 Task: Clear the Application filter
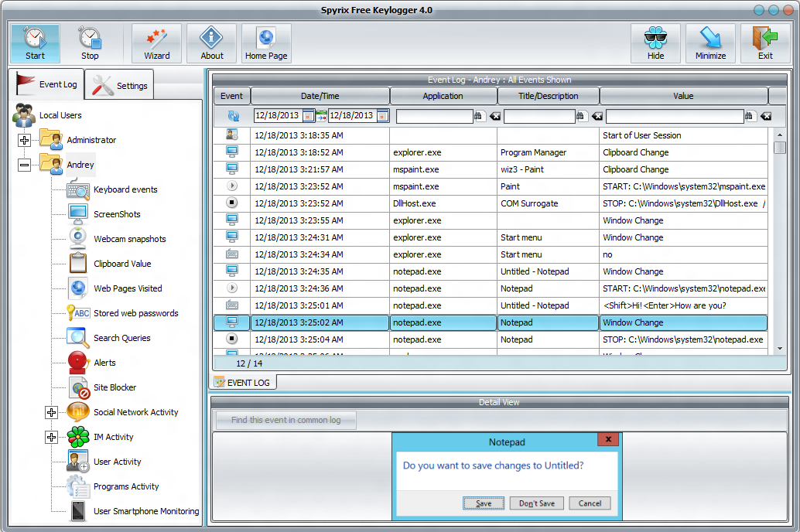point(494,116)
